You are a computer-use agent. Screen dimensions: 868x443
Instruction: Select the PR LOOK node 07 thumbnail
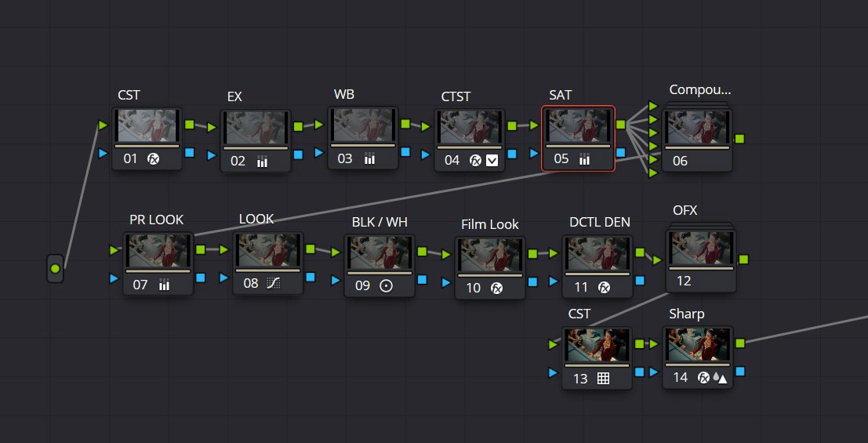pyautogui.click(x=158, y=251)
